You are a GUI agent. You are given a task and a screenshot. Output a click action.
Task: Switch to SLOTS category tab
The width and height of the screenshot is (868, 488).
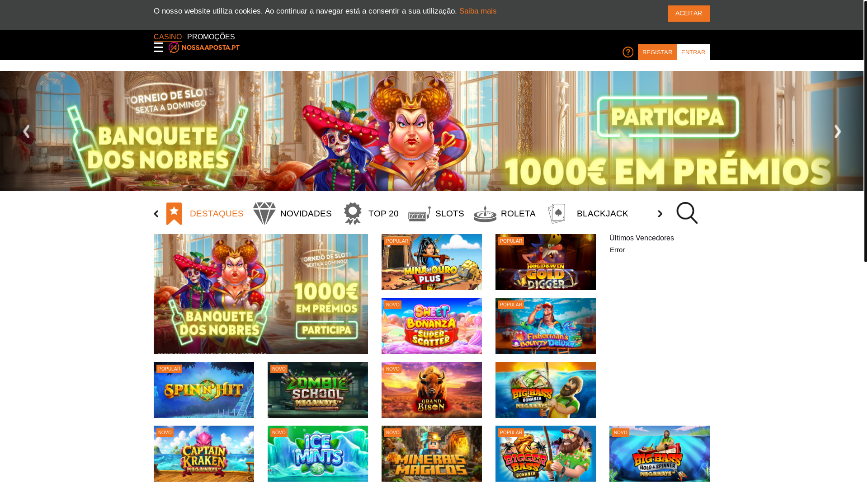click(450, 214)
